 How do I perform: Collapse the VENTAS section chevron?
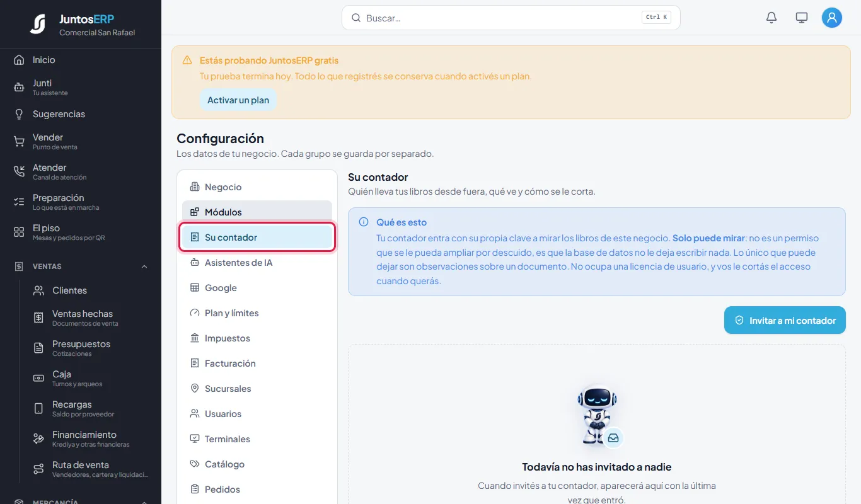(144, 266)
